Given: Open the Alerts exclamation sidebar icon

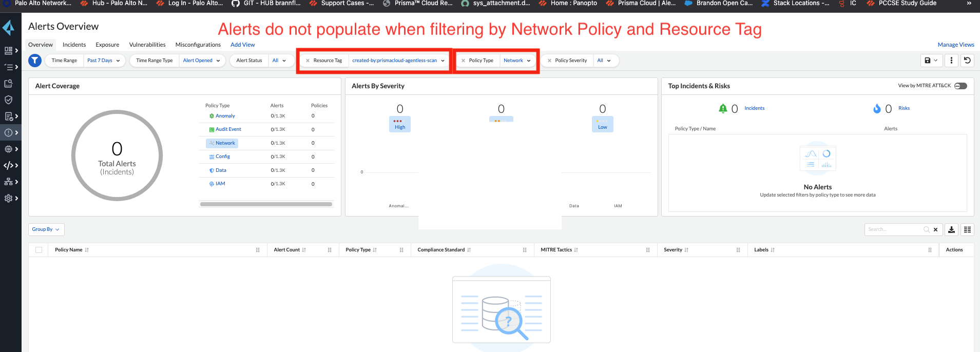Looking at the screenshot, I should (8, 132).
